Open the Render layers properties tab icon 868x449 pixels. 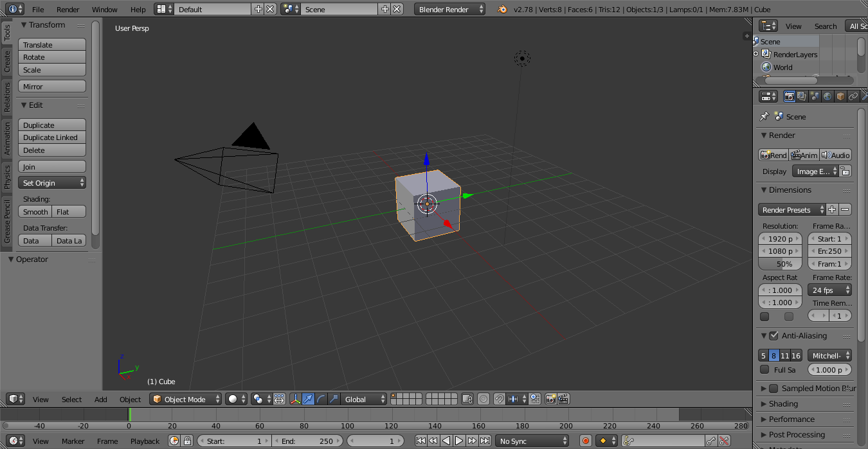coord(802,96)
